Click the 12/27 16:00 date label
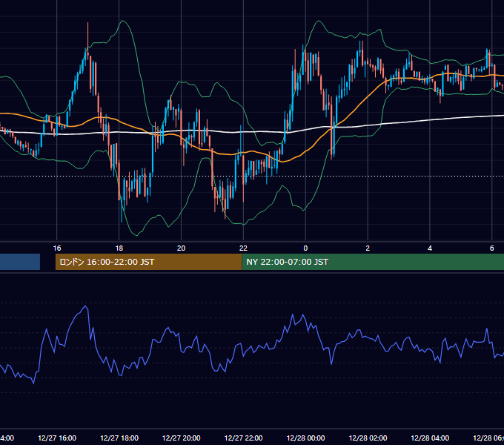Screen dimensions: 504x445 click(x=57, y=438)
